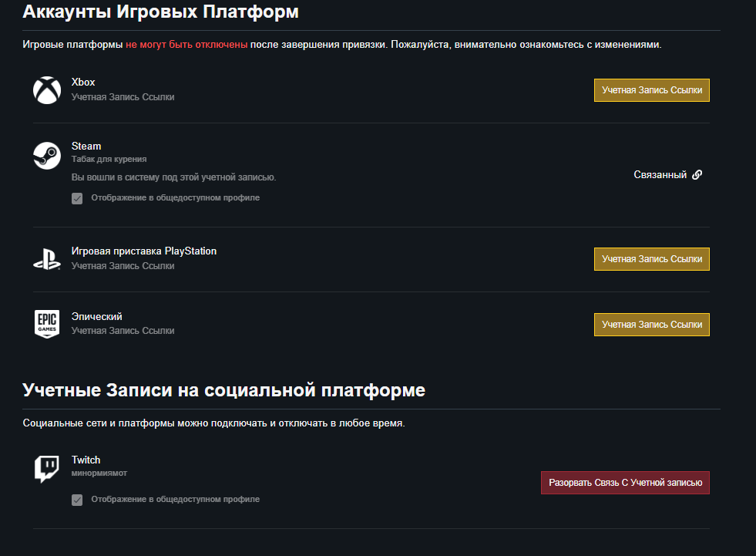Select the Xbox platform name
The height and width of the screenshot is (556, 756).
tap(83, 83)
